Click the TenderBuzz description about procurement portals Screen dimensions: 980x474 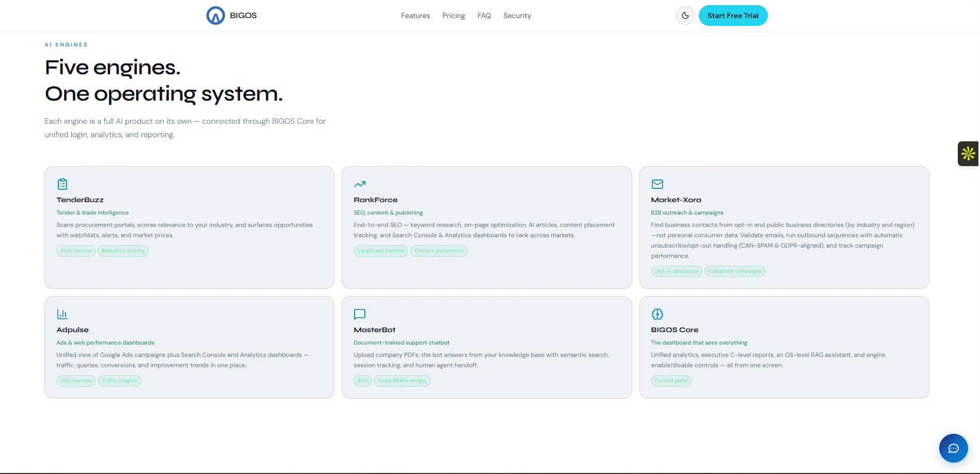point(184,230)
